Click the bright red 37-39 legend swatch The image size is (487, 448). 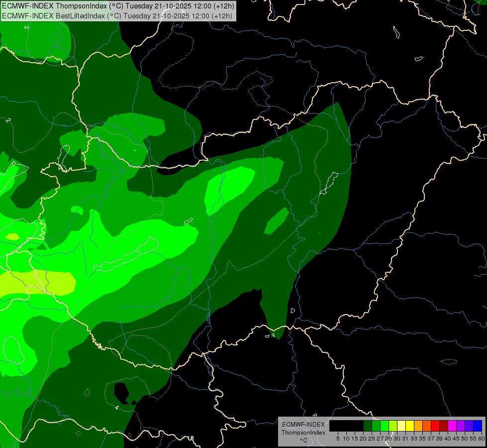click(x=435, y=426)
